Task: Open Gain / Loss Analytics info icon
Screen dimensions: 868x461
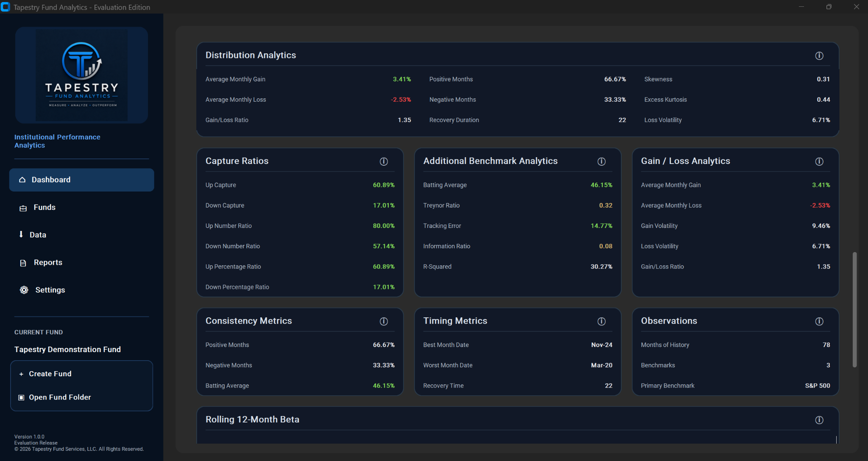Action: 819,161
